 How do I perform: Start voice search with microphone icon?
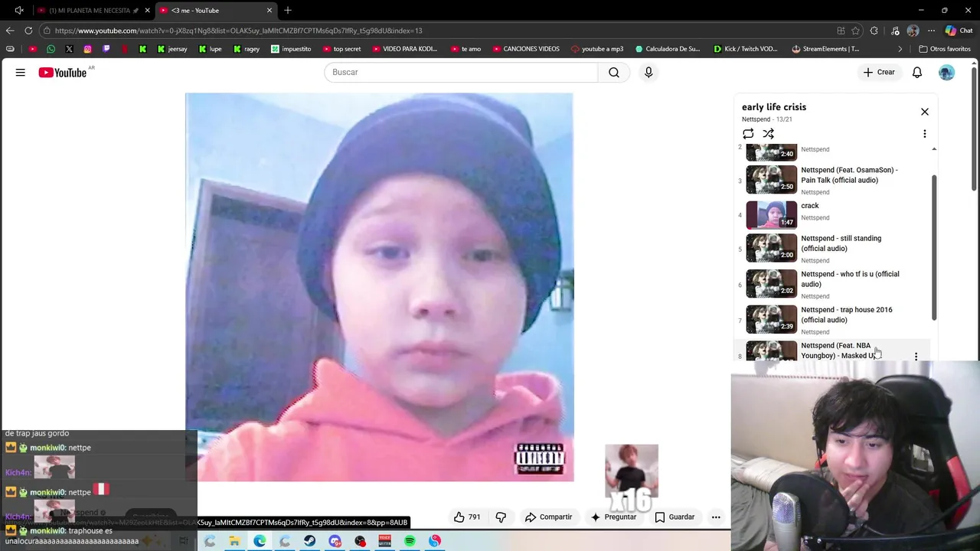click(648, 72)
